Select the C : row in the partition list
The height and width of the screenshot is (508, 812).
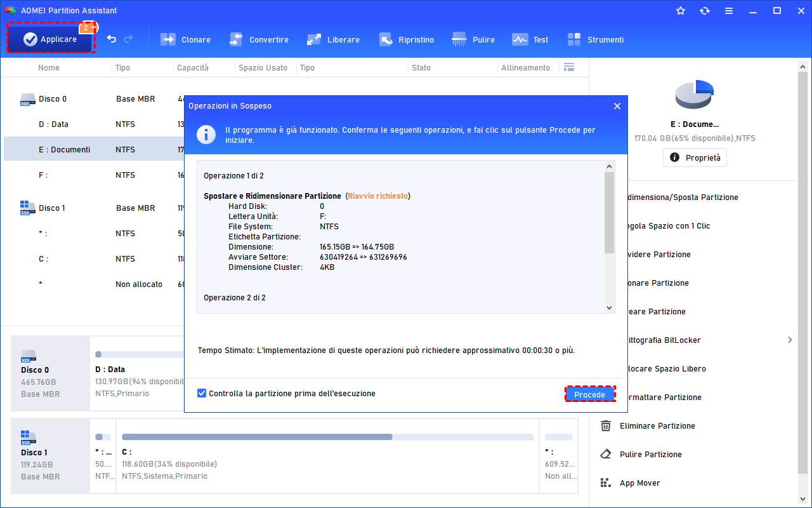pyautogui.click(x=94, y=259)
